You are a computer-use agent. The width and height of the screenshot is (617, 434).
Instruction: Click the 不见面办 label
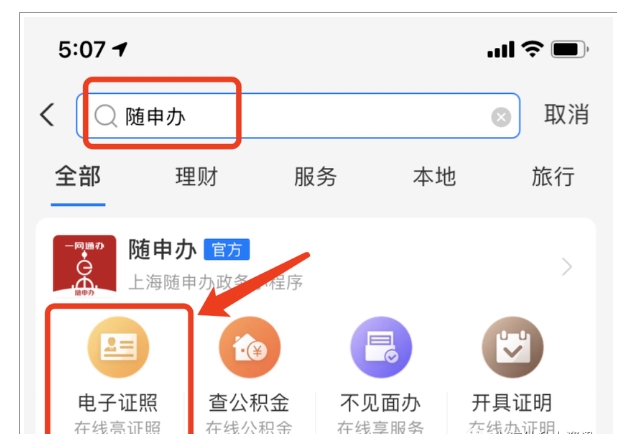coord(381,403)
